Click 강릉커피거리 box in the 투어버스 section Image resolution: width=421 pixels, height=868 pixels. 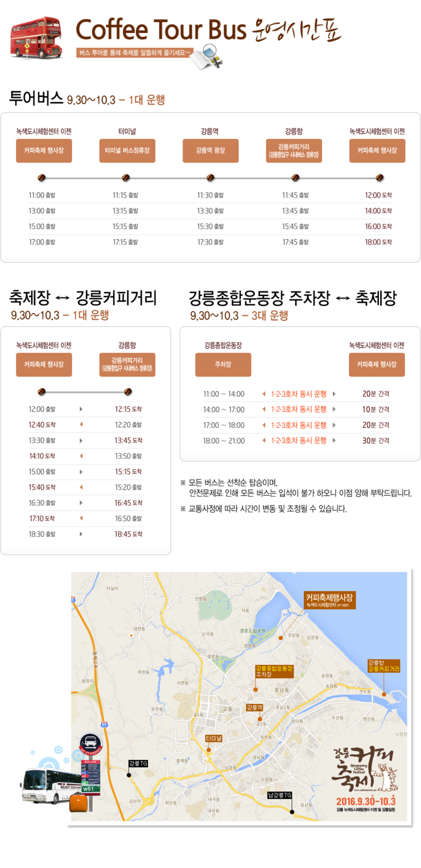pos(294,151)
